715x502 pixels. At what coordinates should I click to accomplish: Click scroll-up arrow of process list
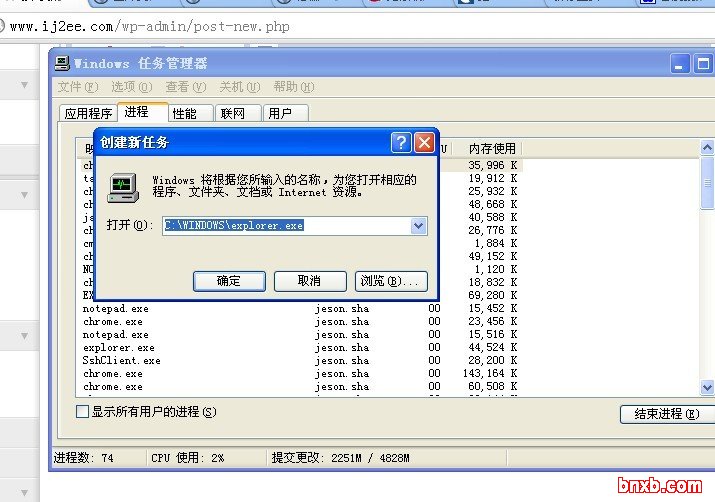707,149
